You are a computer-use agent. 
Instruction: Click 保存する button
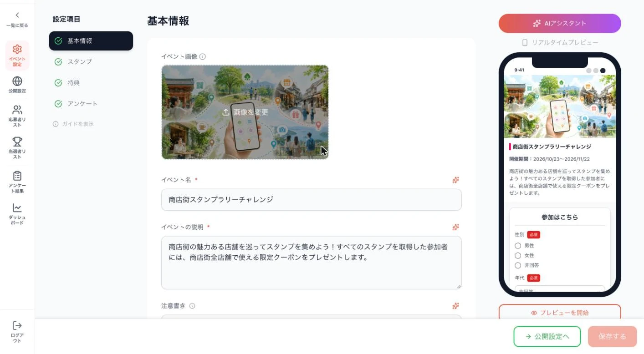coord(612,337)
